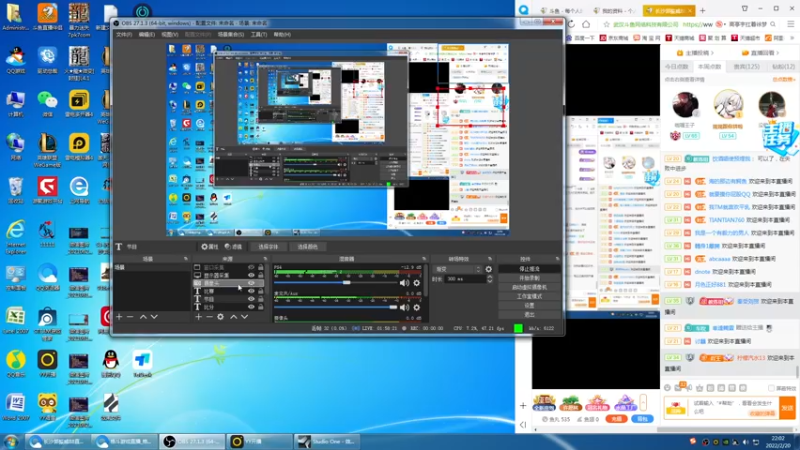The width and height of the screenshot is (800, 450).
Task: Pop out the scenes dock panel icon
Action: 186,259
